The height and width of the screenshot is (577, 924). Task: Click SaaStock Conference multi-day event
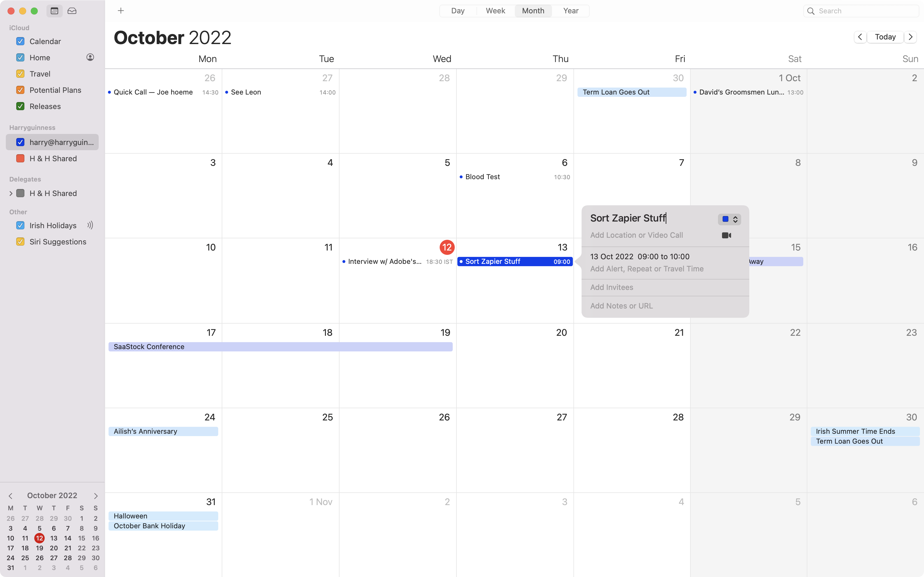tap(280, 346)
